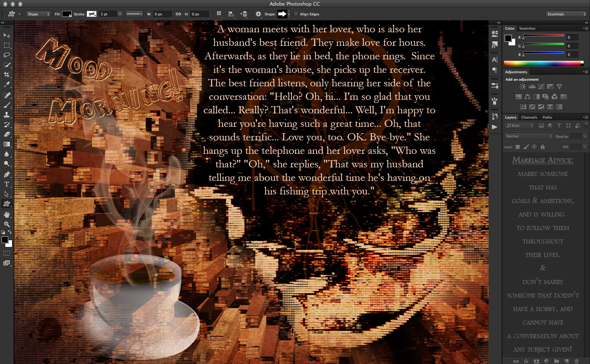Select the Clone Stamp tool
Screen dimensions: 590x364
click(7, 115)
